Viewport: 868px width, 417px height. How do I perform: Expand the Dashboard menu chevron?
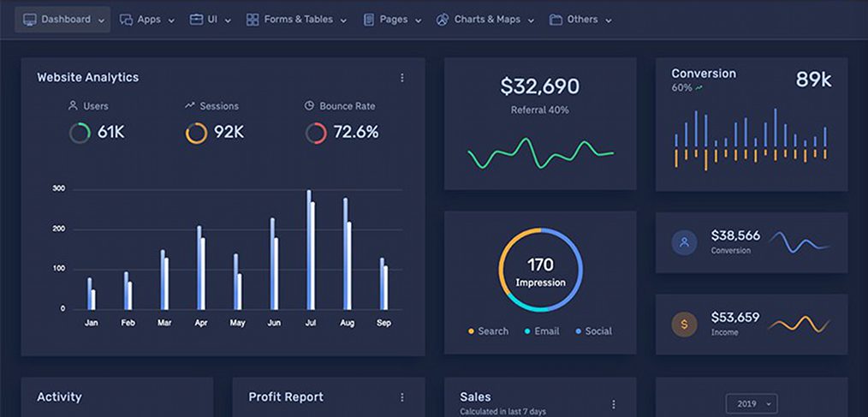coord(101,21)
